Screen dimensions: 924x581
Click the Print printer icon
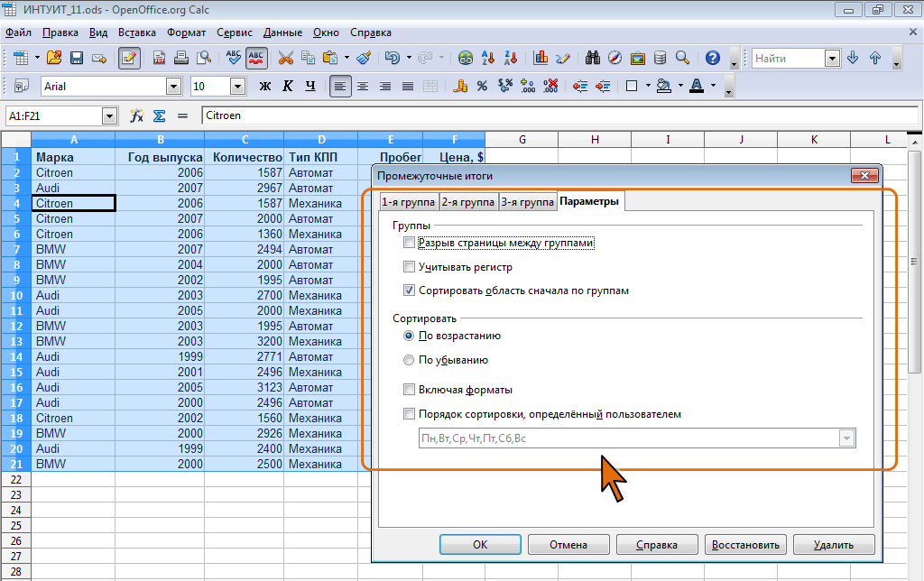(x=181, y=58)
